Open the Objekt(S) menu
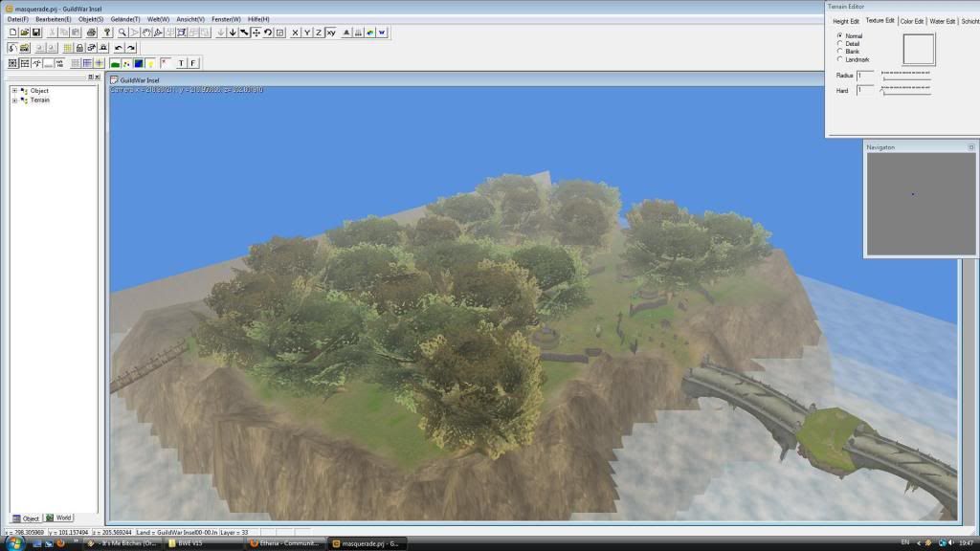The height and width of the screenshot is (551, 980). tap(91, 19)
